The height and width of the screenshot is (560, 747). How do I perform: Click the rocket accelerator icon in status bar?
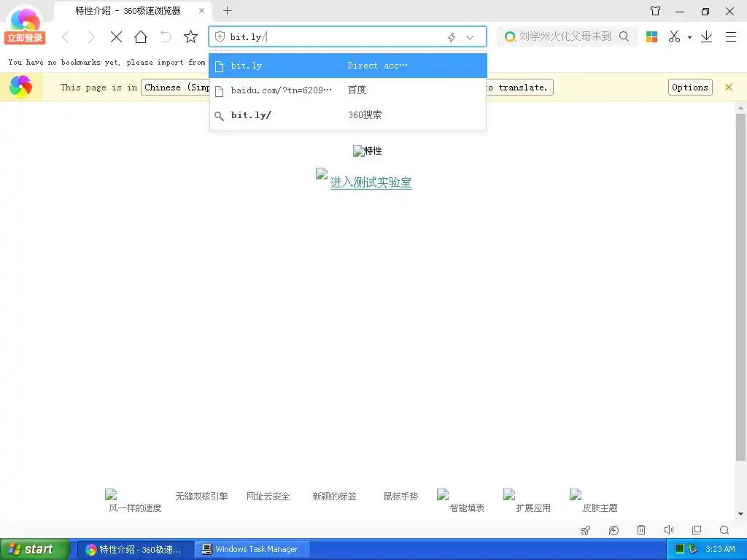(x=586, y=530)
